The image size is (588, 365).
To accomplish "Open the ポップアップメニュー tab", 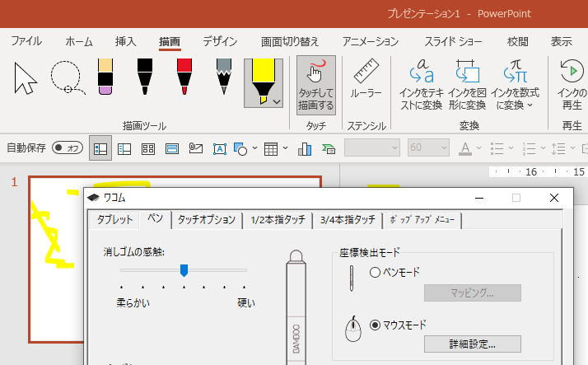I will point(422,219).
